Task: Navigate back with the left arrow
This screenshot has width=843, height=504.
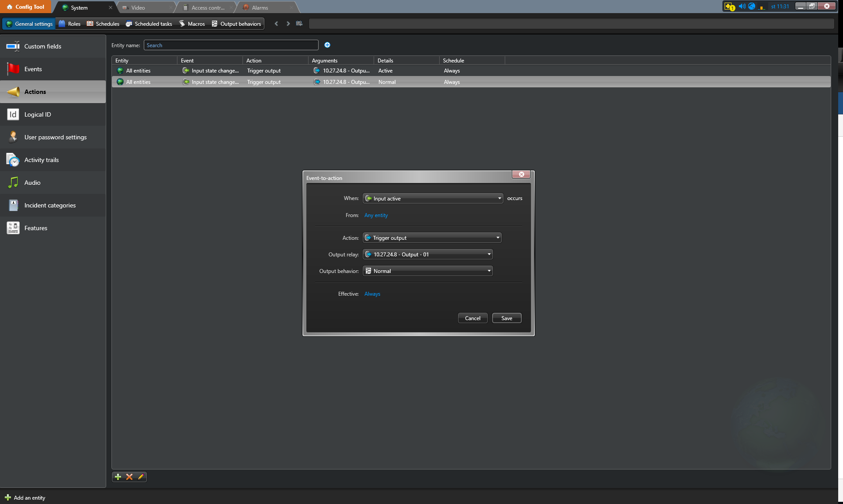Action: tap(276, 24)
